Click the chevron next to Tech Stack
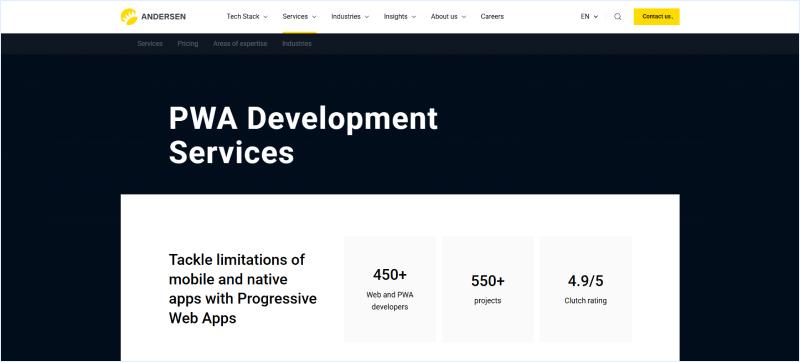Viewport: 800px width, 362px height. pos(265,17)
